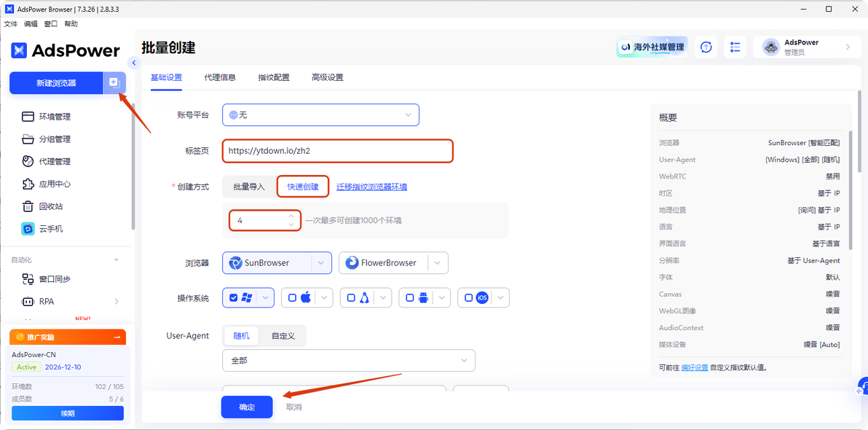
Task: Open the 迁移指纹浏览器环境 link
Action: [x=372, y=187]
